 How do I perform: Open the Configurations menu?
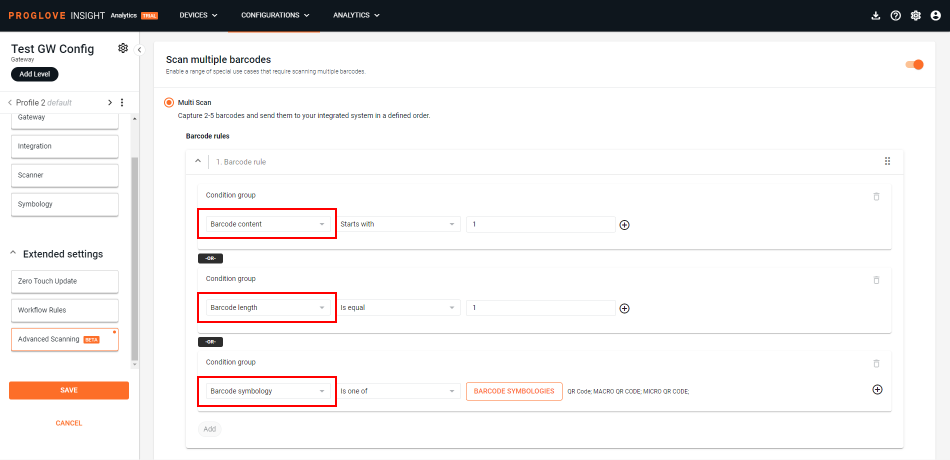[275, 15]
